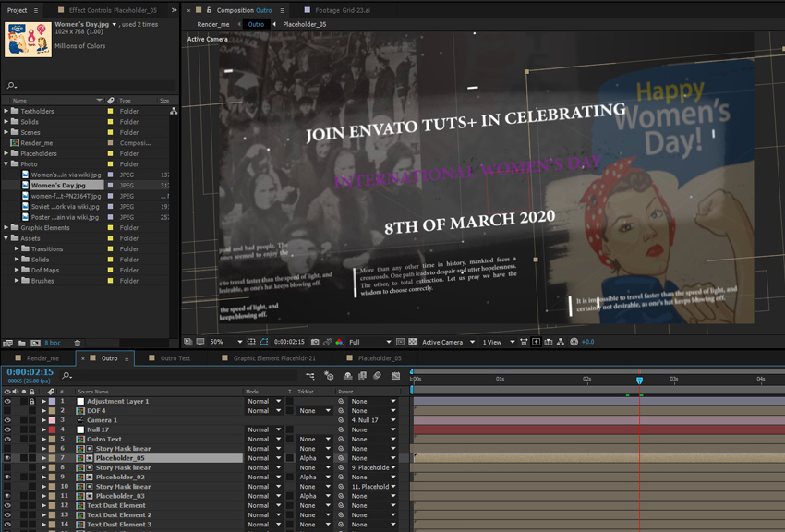Expand the Transitions folder
785x532 pixels.
pos(17,248)
